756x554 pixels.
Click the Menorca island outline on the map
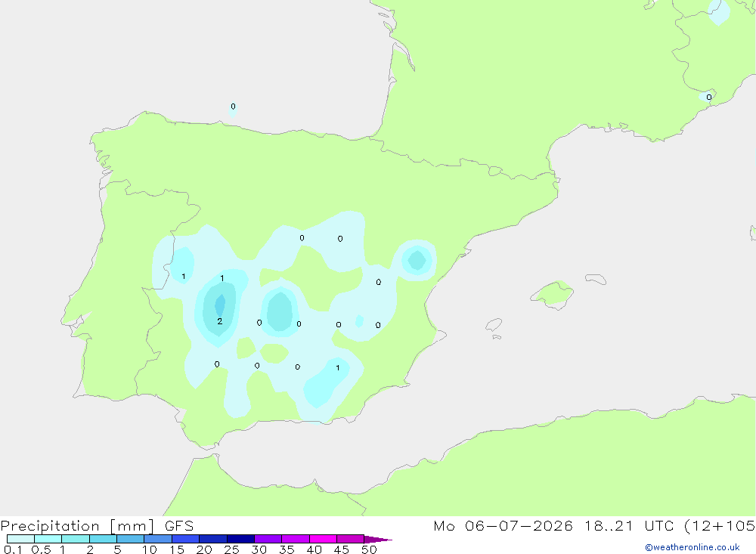click(x=596, y=279)
